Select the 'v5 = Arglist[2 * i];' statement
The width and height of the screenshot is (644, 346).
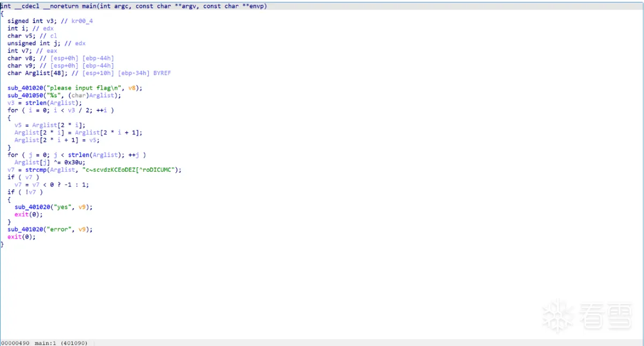[x=50, y=125]
